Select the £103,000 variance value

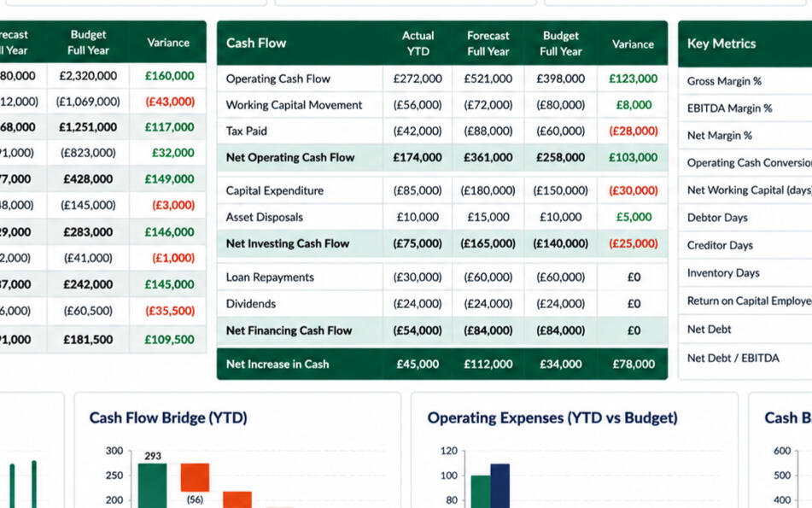pyautogui.click(x=633, y=157)
